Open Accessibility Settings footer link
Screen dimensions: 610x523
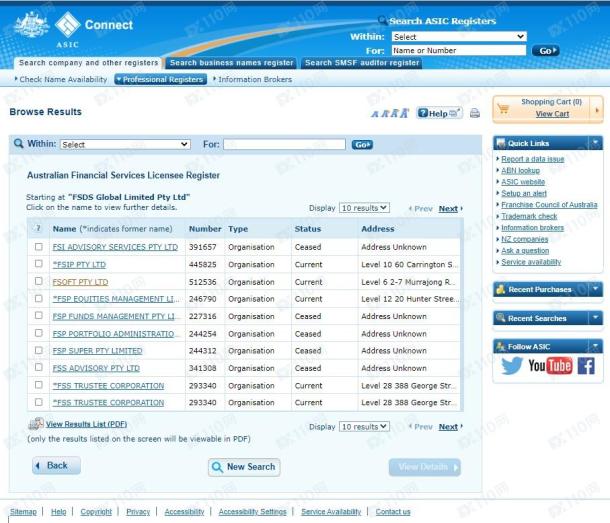pos(252,512)
